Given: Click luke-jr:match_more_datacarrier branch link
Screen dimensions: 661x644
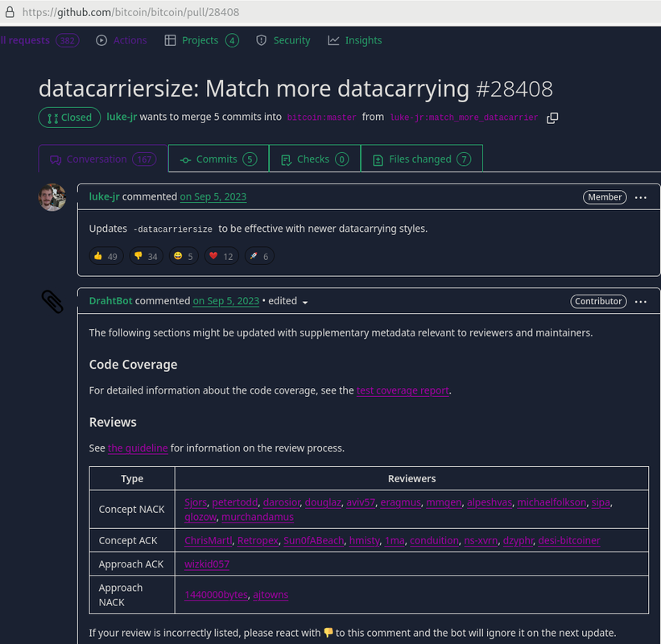Looking at the screenshot, I should click(x=464, y=118).
